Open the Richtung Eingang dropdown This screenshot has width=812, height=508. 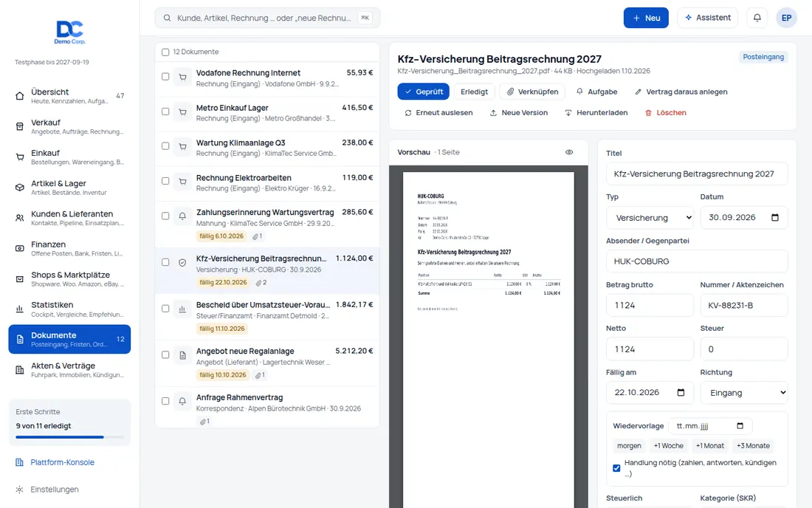pyautogui.click(x=744, y=393)
